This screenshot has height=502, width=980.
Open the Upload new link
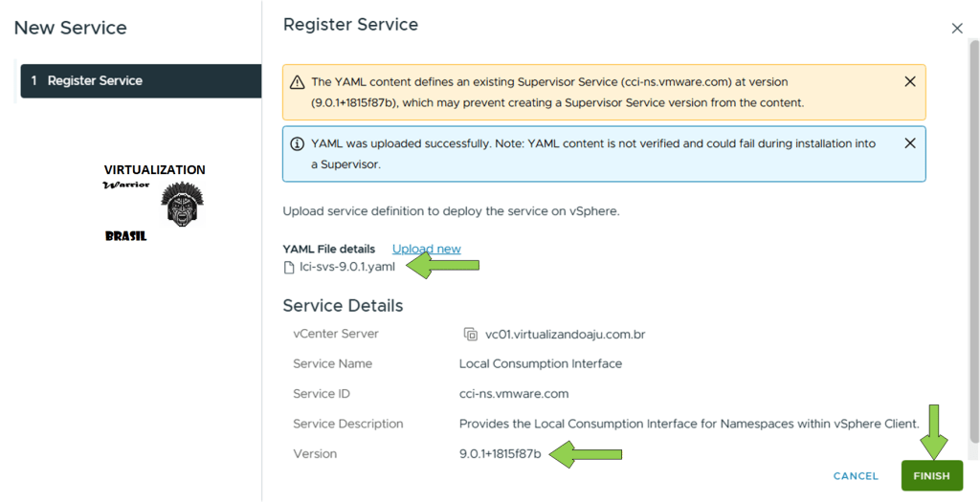coord(426,249)
